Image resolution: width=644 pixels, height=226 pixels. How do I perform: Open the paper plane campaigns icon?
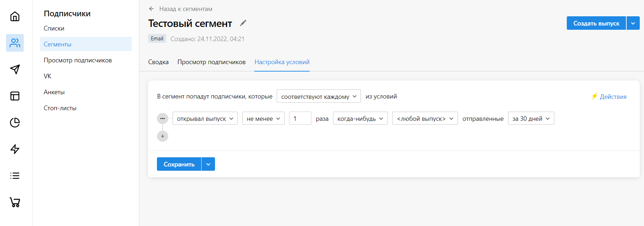[x=15, y=69]
